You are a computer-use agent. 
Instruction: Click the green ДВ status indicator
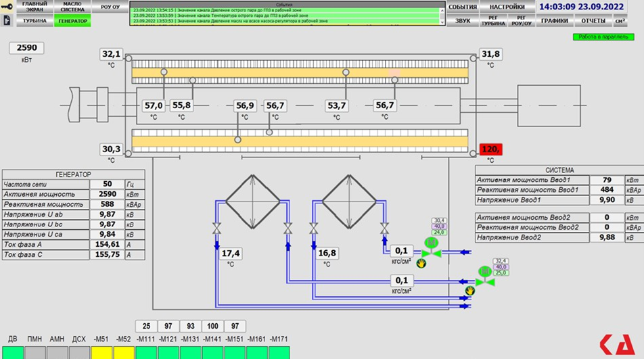point(13,353)
